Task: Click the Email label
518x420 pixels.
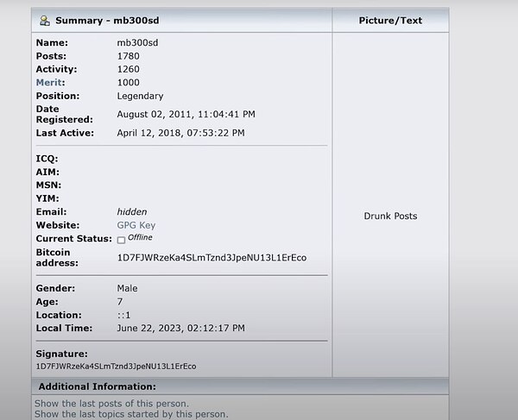Action: point(51,212)
